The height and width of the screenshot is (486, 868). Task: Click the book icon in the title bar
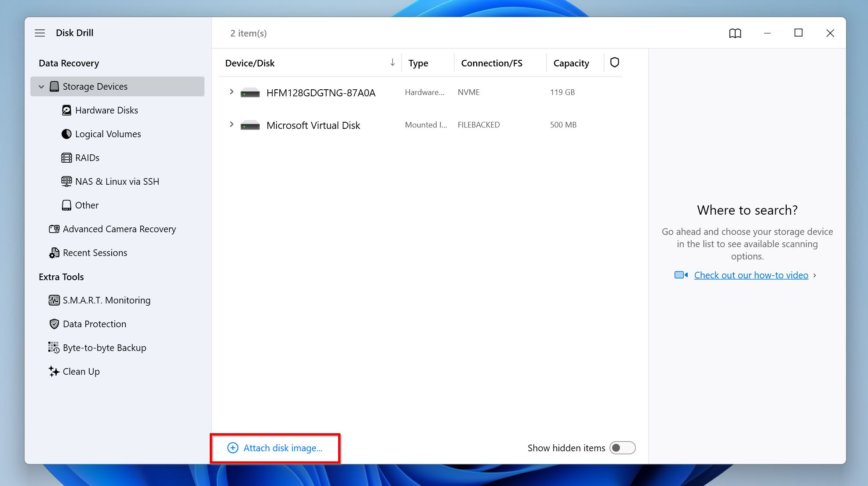734,33
